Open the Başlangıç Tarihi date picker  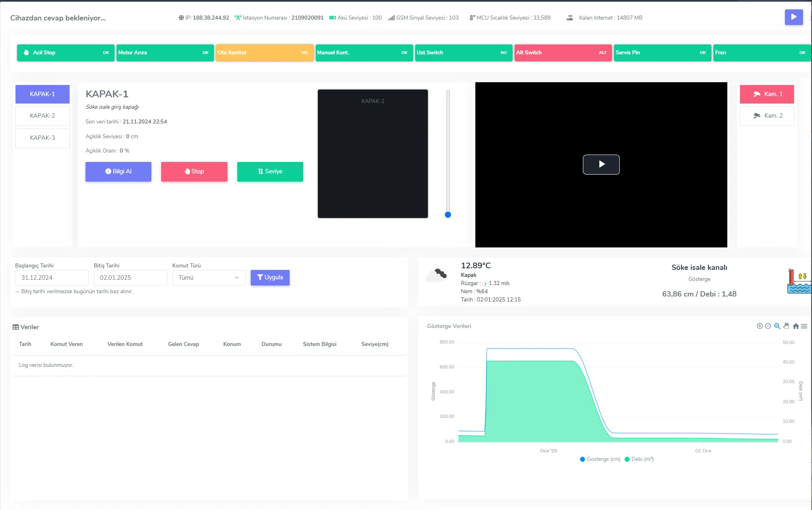[x=52, y=278]
